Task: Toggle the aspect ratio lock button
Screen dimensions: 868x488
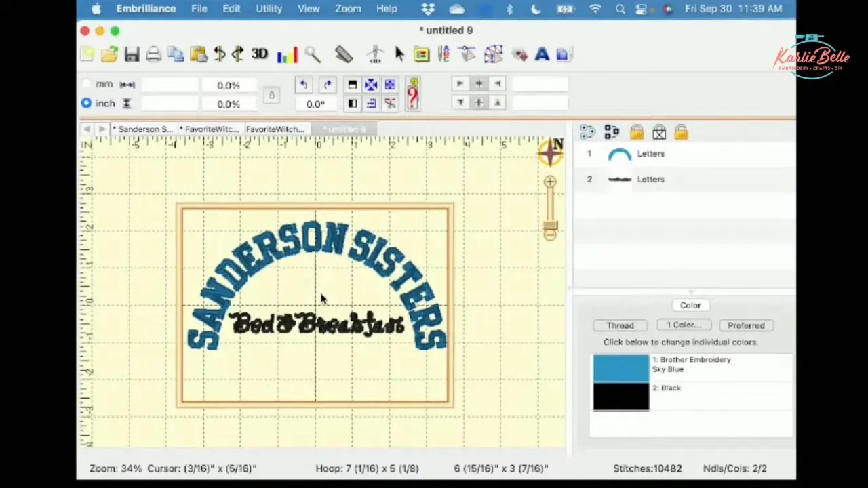Action: pyautogui.click(x=271, y=95)
